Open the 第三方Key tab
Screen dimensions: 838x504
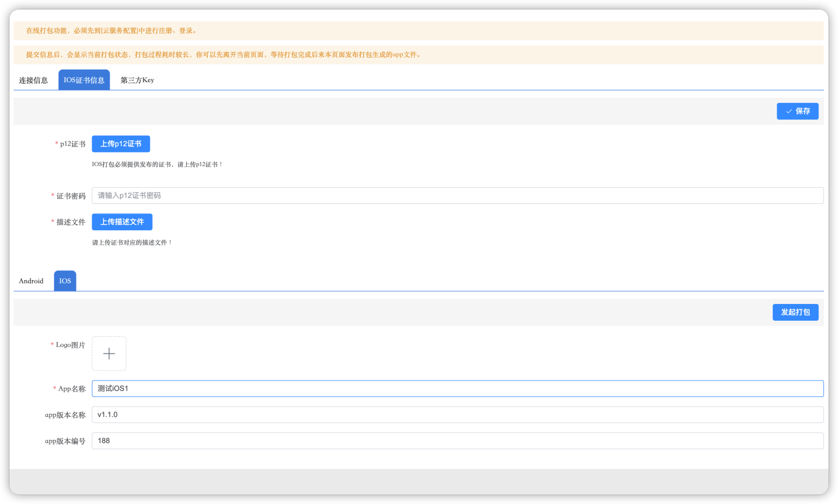137,80
